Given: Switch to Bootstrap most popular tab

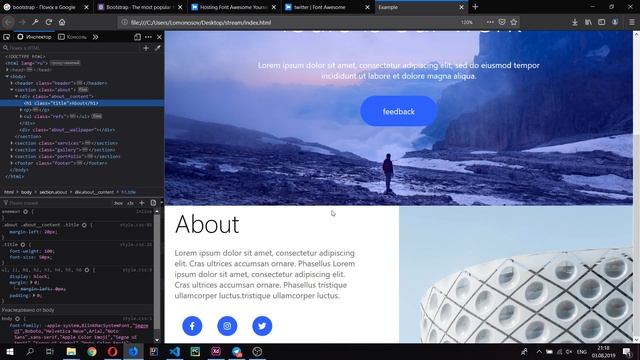Looking at the screenshot, I should pos(140,7).
